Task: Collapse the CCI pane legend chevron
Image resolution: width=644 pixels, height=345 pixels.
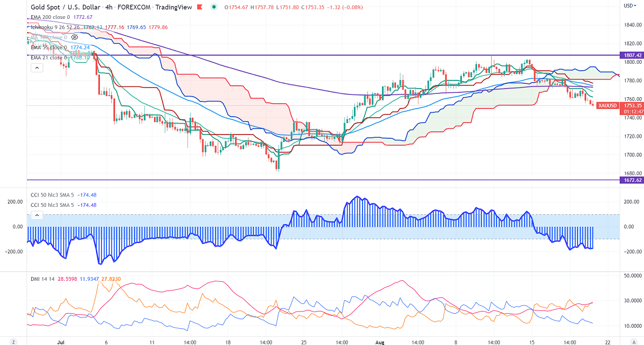Action: pyautogui.click(x=37, y=215)
